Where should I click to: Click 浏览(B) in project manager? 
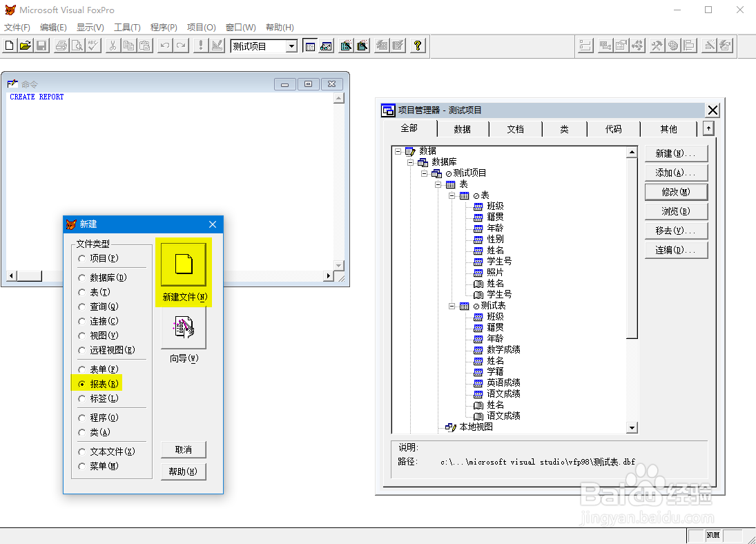click(x=676, y=211)
